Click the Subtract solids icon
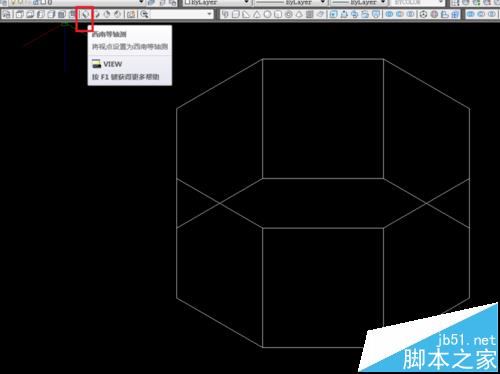The width and height of the screenshot is (500, 374). point(400,14)
